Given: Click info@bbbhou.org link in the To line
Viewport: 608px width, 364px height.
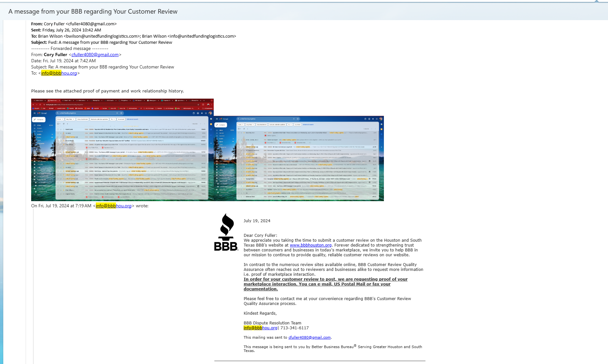Looking at the screenshot, I should [59, 73].
